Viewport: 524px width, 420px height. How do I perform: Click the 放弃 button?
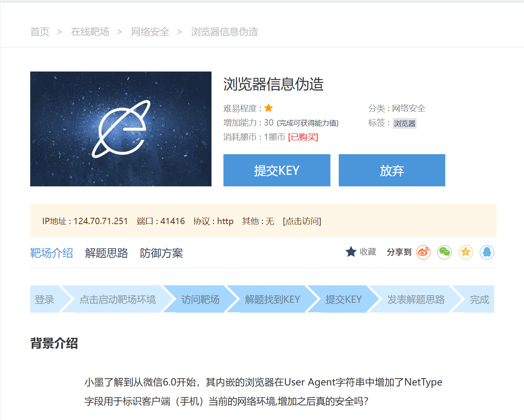pyautogui.click(x=392, y=170)
